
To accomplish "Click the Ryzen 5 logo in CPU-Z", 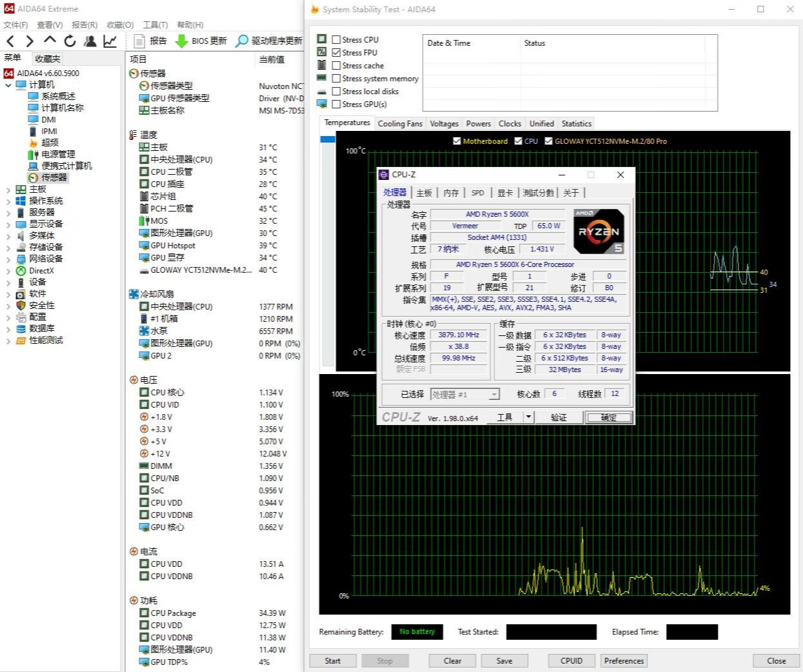I will point(599,231).
